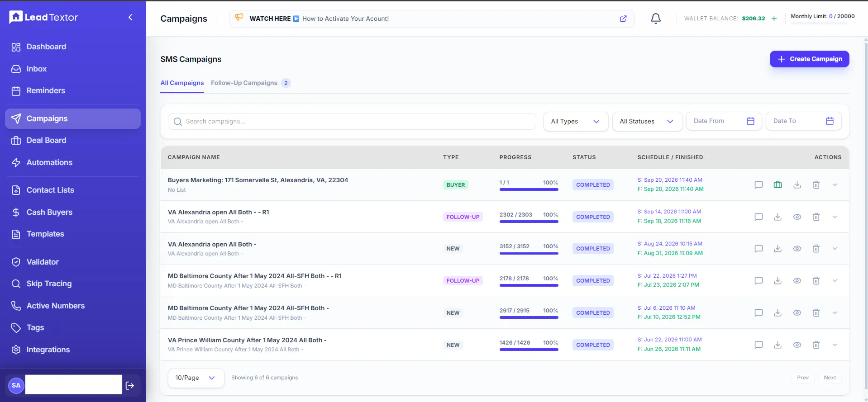The image size is (868, 402).
Task: View the NEW VA Alexandria campaign eye icon
Action: pyautogui.click(x=797, y=249)
